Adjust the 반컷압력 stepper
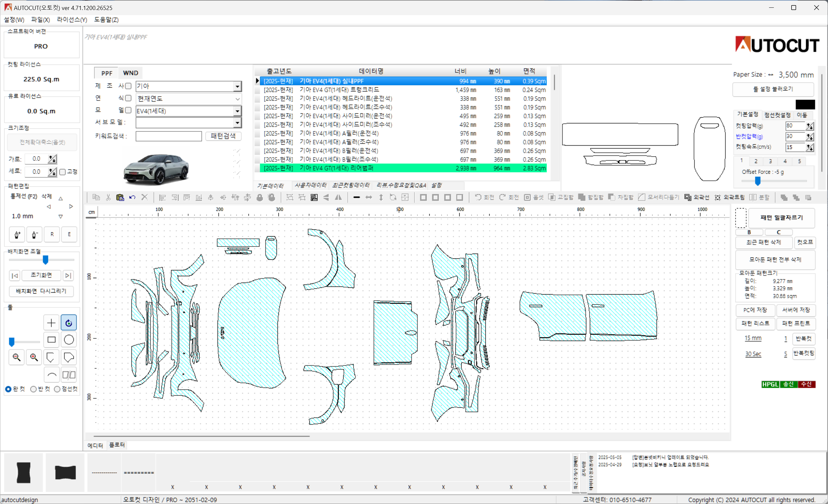Screen dimensions: 828x504 click(810, 136)
